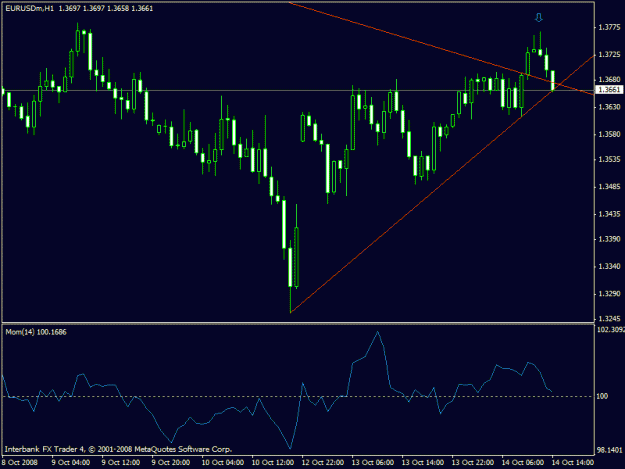This screenshot has height=469, width=625.
Task: Click the 1.3725 price scale label
Action: 609,54
